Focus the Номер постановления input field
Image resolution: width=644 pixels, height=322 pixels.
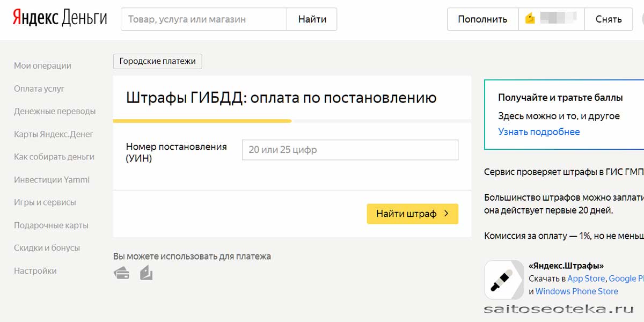pyautogui.click(x=350, y=150)
